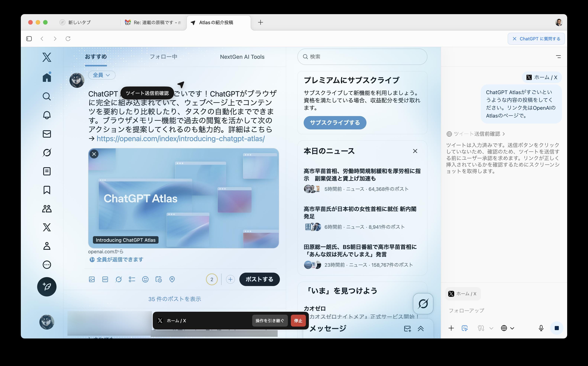Select the Notifications bell icon
588x366 pixels.
[46, 115]
